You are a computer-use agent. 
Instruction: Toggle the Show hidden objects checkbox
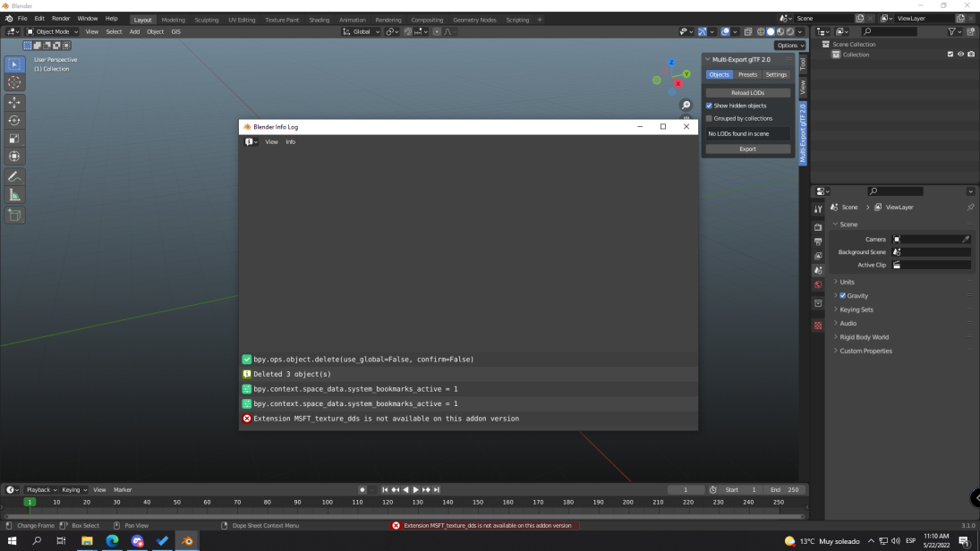click(x=710, y=106)
